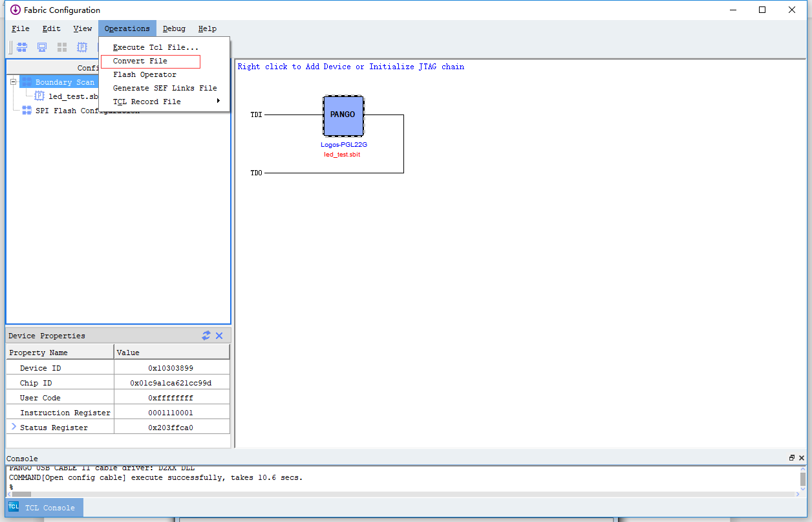Choose Generate SEF Links File
The width and height of the screenshot is (812, 522).
click(x=165, y=88)
